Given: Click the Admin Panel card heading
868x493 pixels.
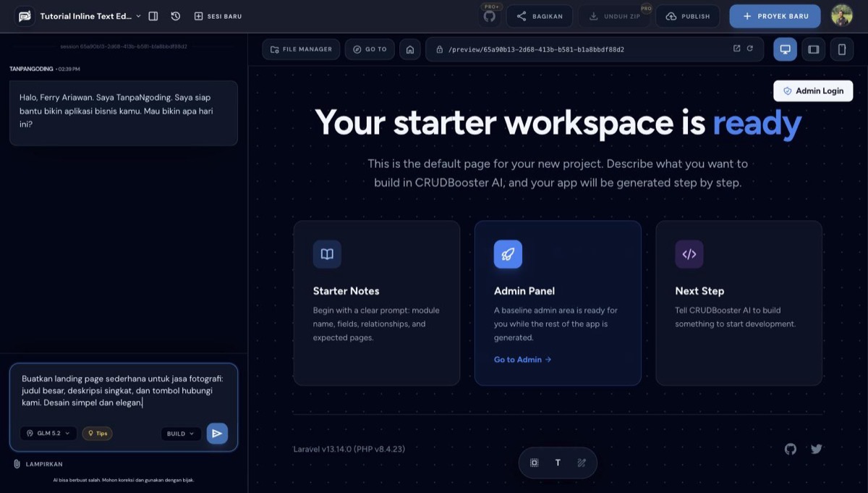Looking at the screenshot, I should (524, 291).
